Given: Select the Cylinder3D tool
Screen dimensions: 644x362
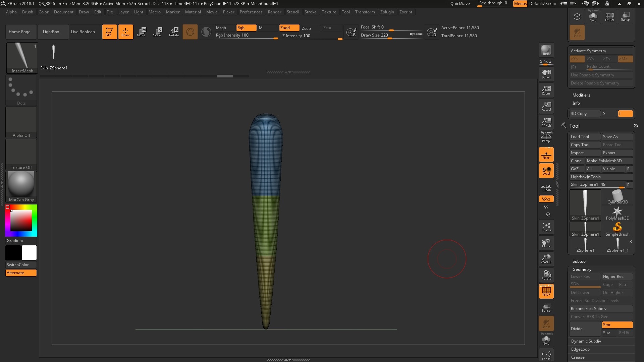Looking at the screenshot, I should coord(618,197).
